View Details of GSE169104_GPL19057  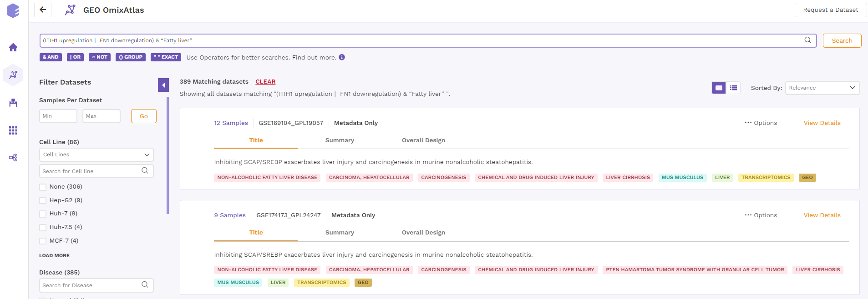tap(822, 123)
